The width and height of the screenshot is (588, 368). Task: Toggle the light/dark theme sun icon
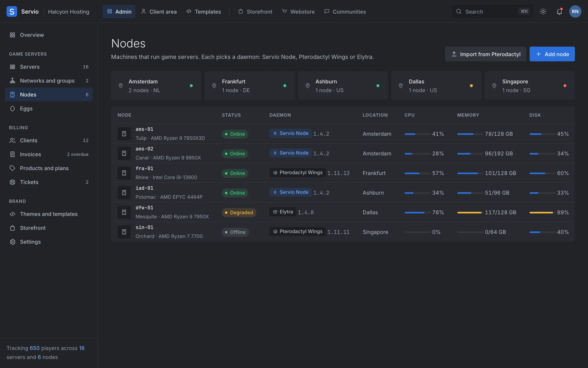[543, 11]
